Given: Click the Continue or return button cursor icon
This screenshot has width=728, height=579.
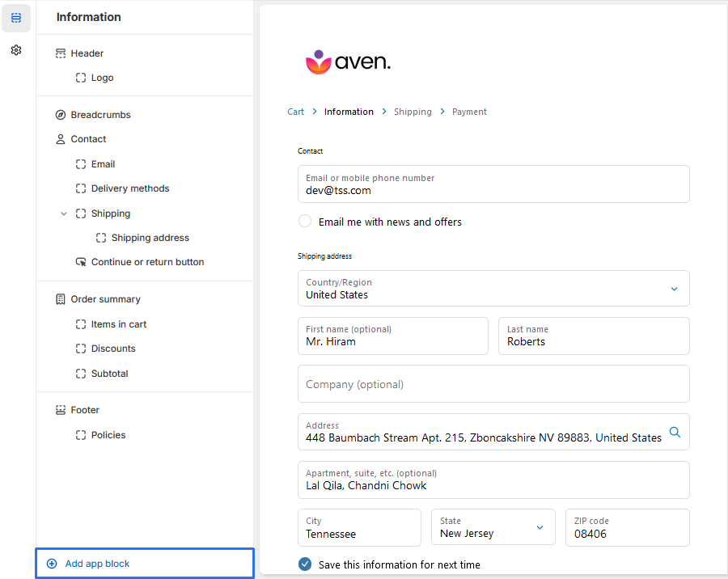Looking at the screenshot, I should tap(82, 261).
